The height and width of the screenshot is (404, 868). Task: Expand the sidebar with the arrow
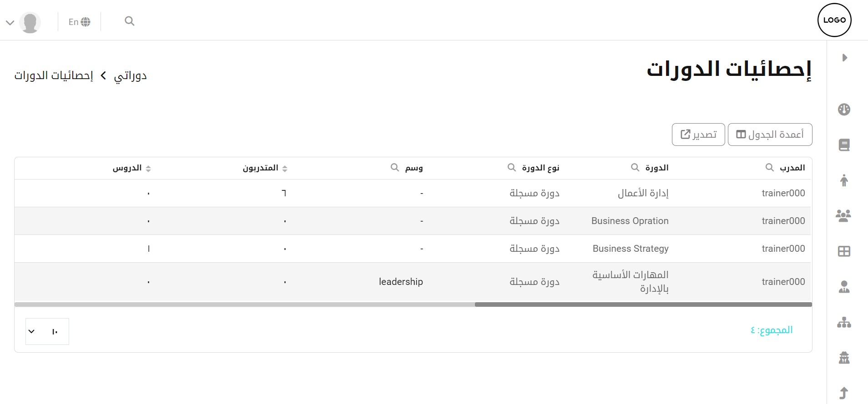pos(844,58)
